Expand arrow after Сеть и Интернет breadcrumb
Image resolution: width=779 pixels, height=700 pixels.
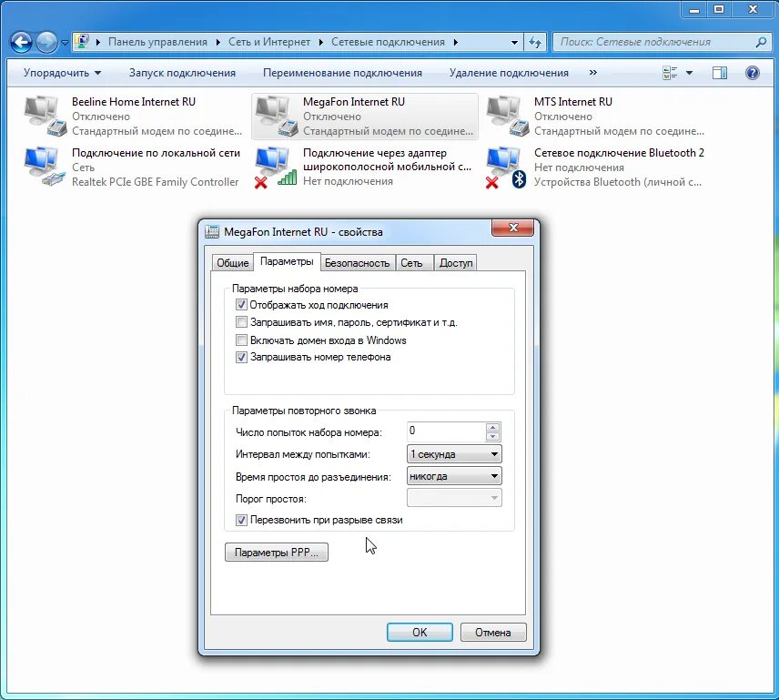point(321,42)
